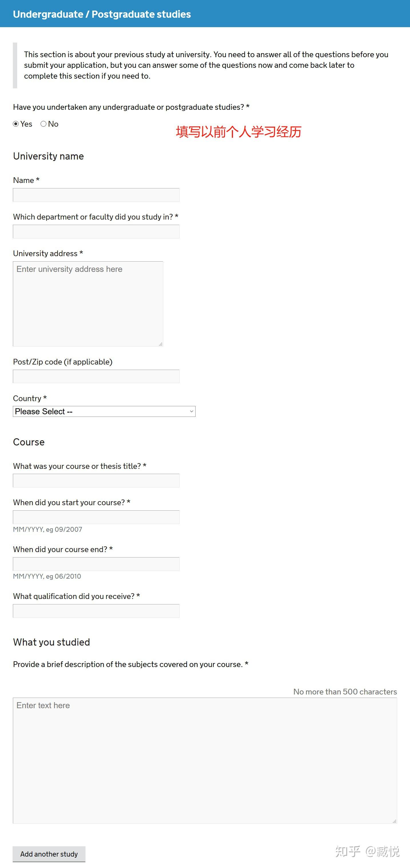This screenshot has height=868, width=410.
Task: Click the Post/Zip code input field
Action: point(96,376)
